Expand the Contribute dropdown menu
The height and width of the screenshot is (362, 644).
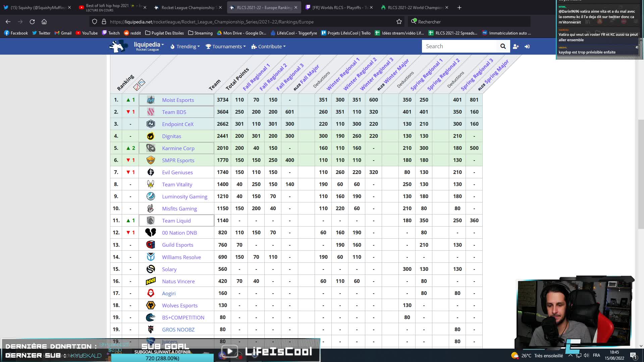click(x=268, y=47)
